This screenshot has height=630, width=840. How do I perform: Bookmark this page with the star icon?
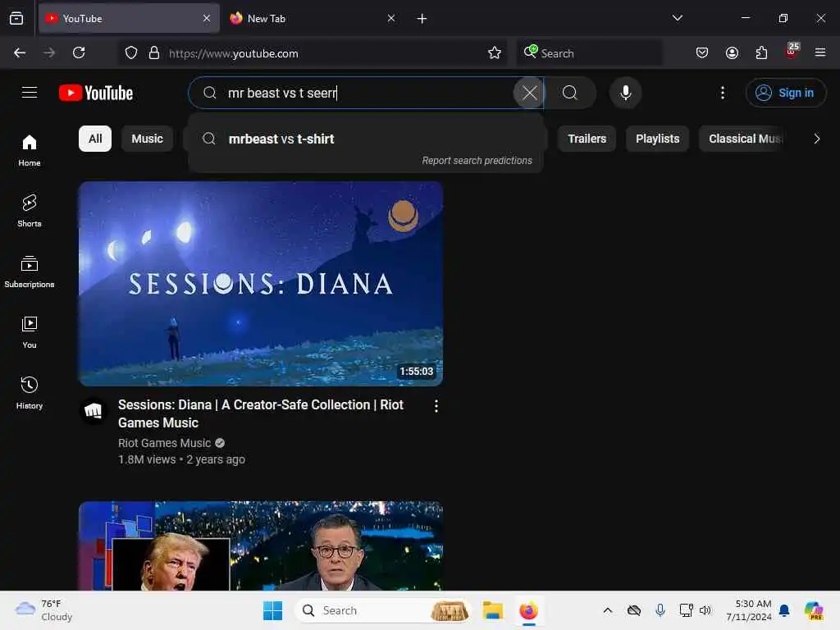click(x=495, y=53)
